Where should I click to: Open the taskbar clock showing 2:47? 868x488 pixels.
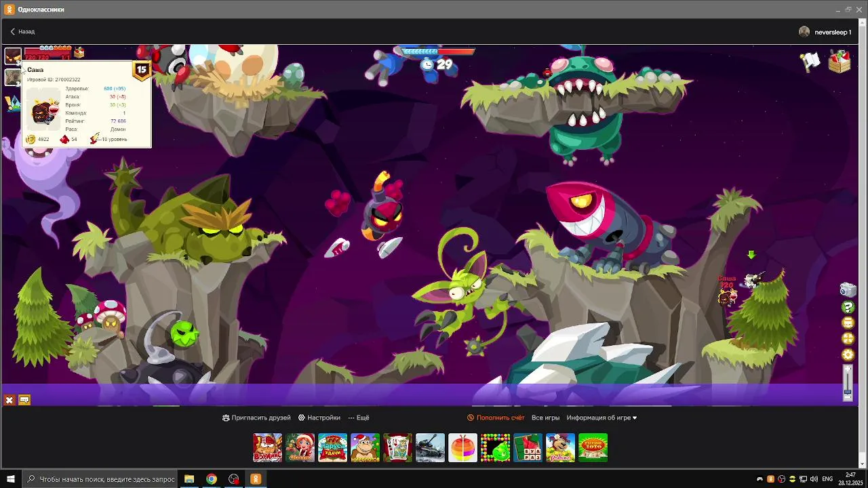850,479
